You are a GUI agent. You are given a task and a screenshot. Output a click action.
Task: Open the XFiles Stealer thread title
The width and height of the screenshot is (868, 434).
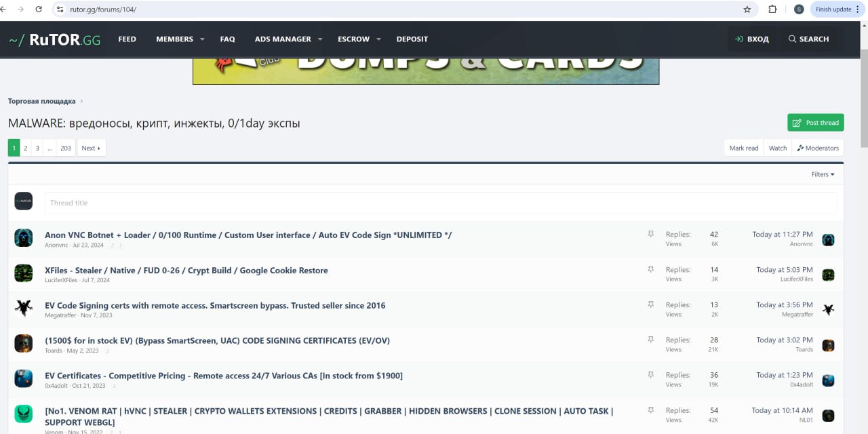(x=186, y=270)
